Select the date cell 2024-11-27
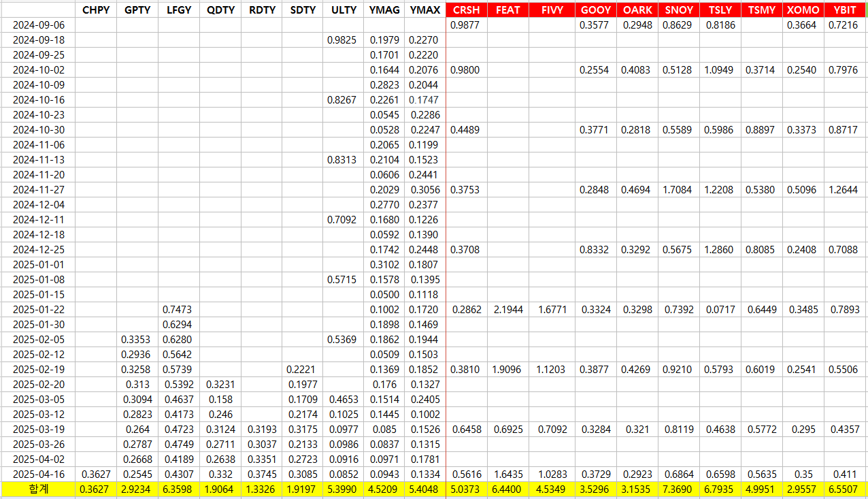The height and width of the screenshot is (499, 868). pyautogui.click(x=39, y=189)
